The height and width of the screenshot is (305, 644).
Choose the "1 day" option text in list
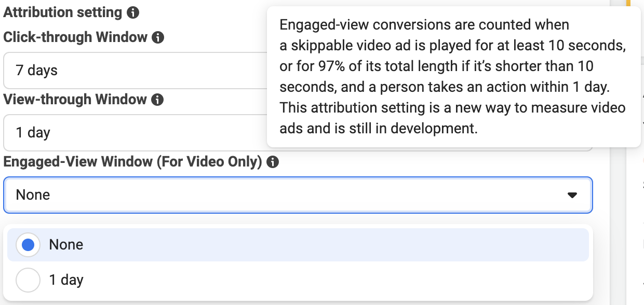coord(66,280)
